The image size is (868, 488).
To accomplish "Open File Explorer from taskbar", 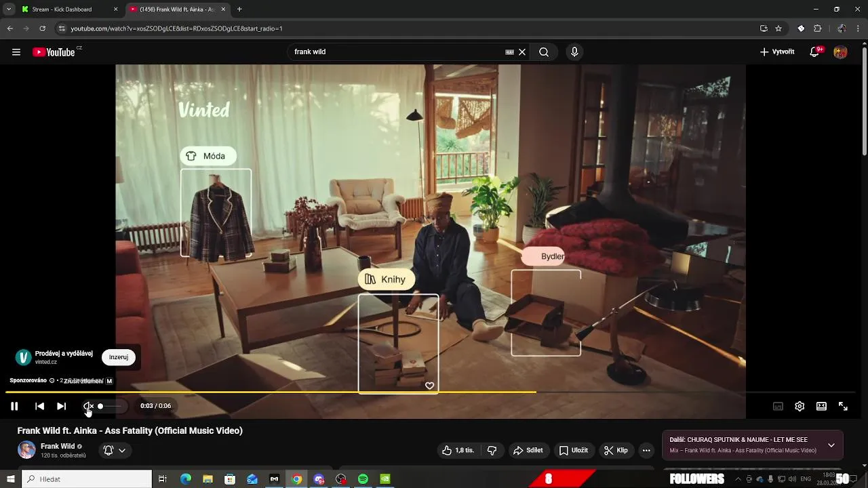I will click(x=208, y=479).
